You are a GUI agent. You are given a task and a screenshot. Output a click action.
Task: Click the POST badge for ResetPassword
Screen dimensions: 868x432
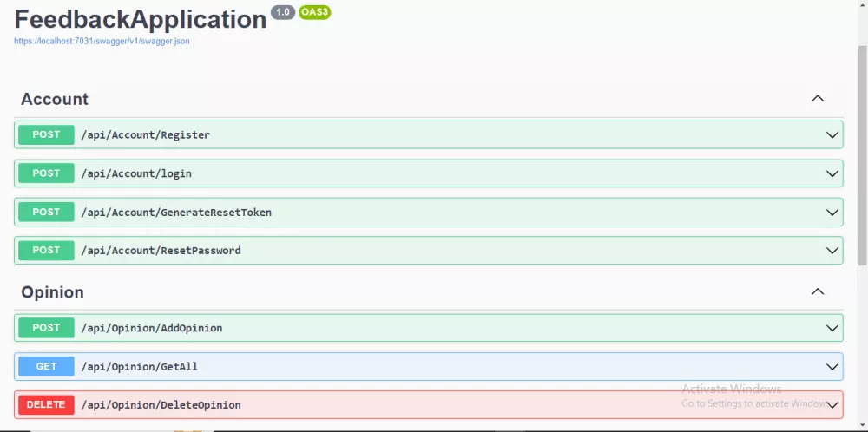pos(46,251)
